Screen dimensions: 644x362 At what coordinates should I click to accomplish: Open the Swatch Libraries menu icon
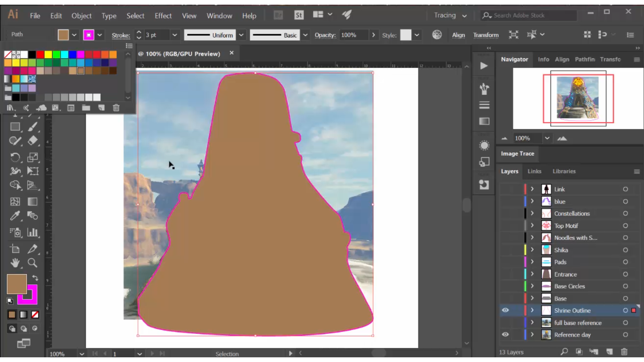[11, 108]
